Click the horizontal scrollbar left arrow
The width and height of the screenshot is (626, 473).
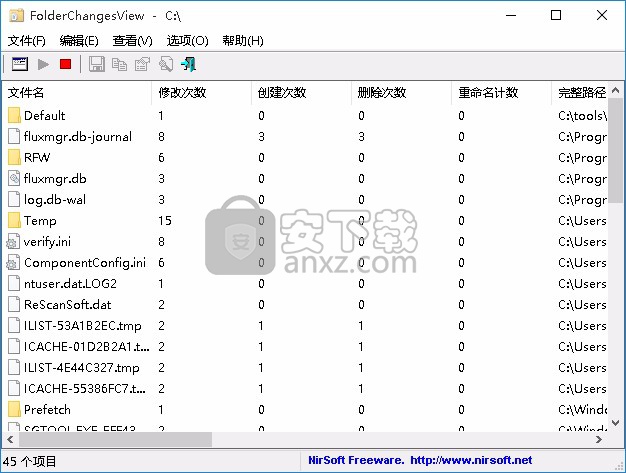coord(11,439)
